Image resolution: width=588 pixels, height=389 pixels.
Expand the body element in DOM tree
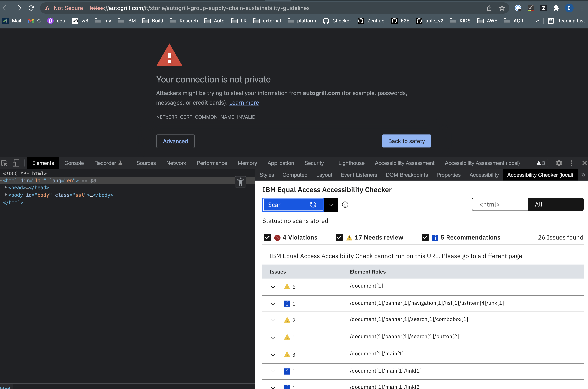coord(6,195)
